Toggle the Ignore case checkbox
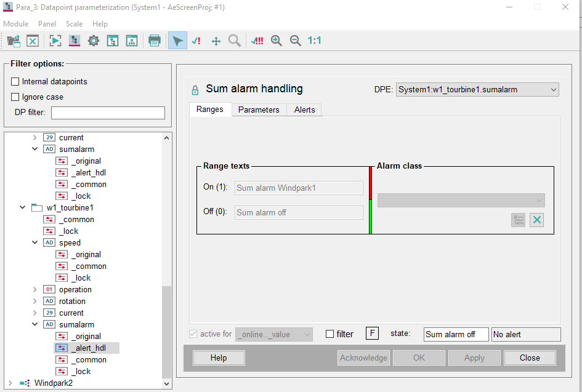 [x=15, y=97]
